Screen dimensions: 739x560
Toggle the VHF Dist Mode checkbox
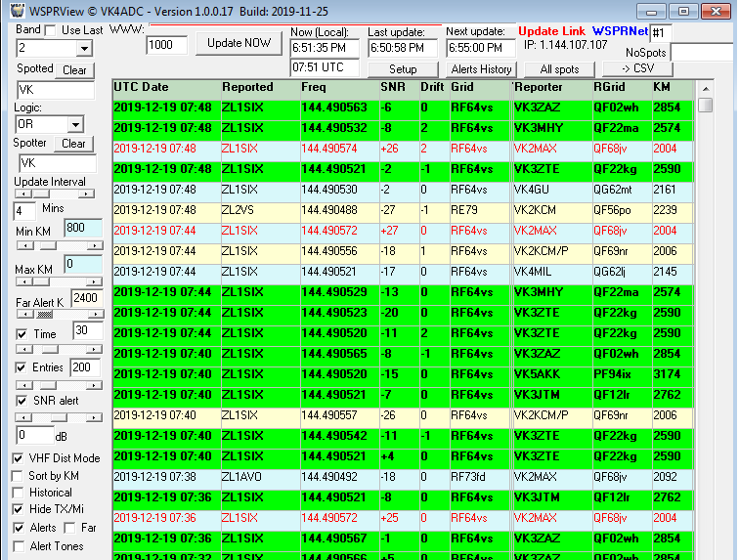20,458
